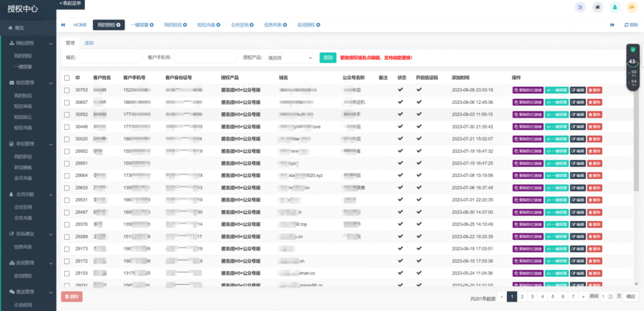The height and width of the screenshot is (311, 644).
Task: Switch to the 添加 sub-tab
Action: click(89, 43)
